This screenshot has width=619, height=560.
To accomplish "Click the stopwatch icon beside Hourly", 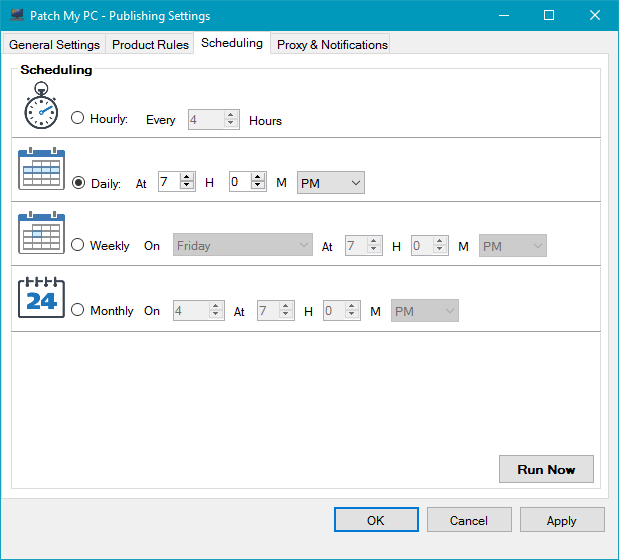I will coord(41,105).
